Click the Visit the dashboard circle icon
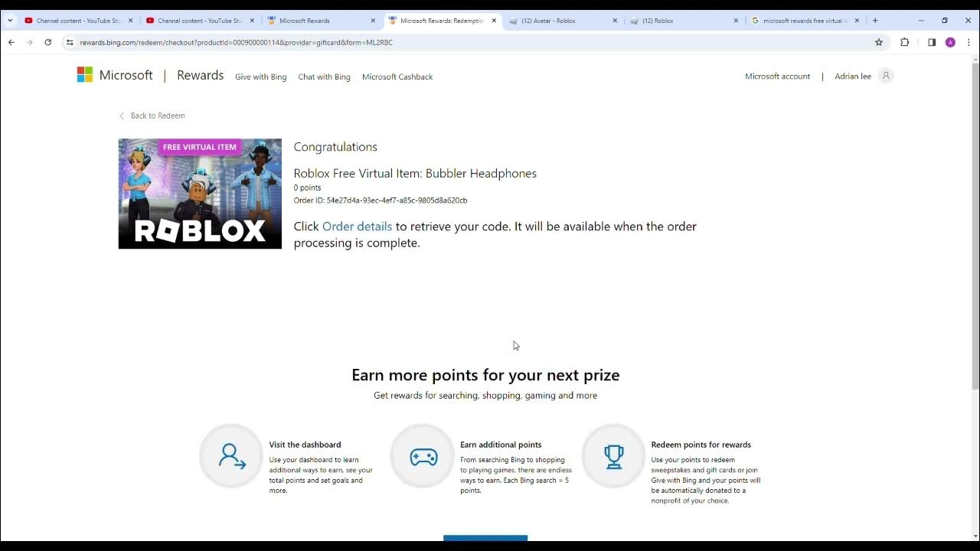980x551 pixels. tap(231, 456)
